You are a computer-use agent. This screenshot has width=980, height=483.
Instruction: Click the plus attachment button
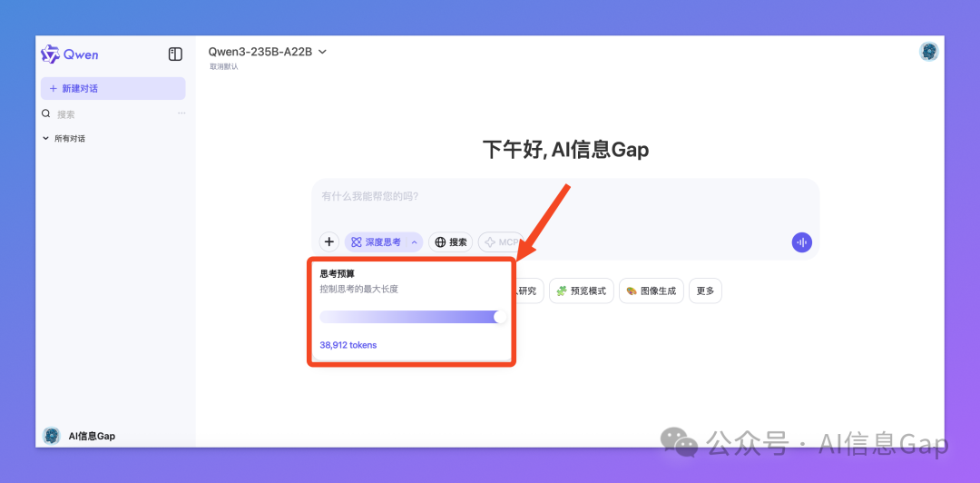coord(329,242)
